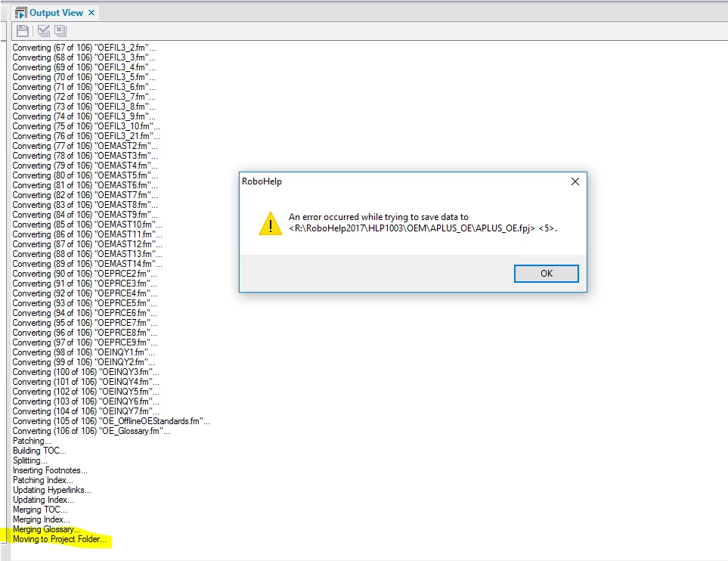Image resolution: width=728 pixels, height=561 pixels.
Task: Click the 'OEMAST2.fm' conversion line
Action: pos(85,146)
